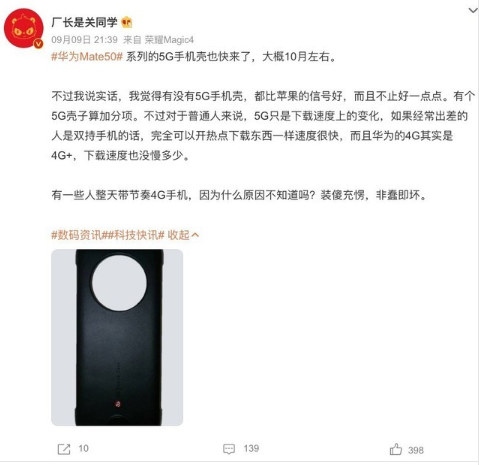Click the member badge icon beside username
The height and width of the screenshot is (465, 479).
[x=127, y=22]
